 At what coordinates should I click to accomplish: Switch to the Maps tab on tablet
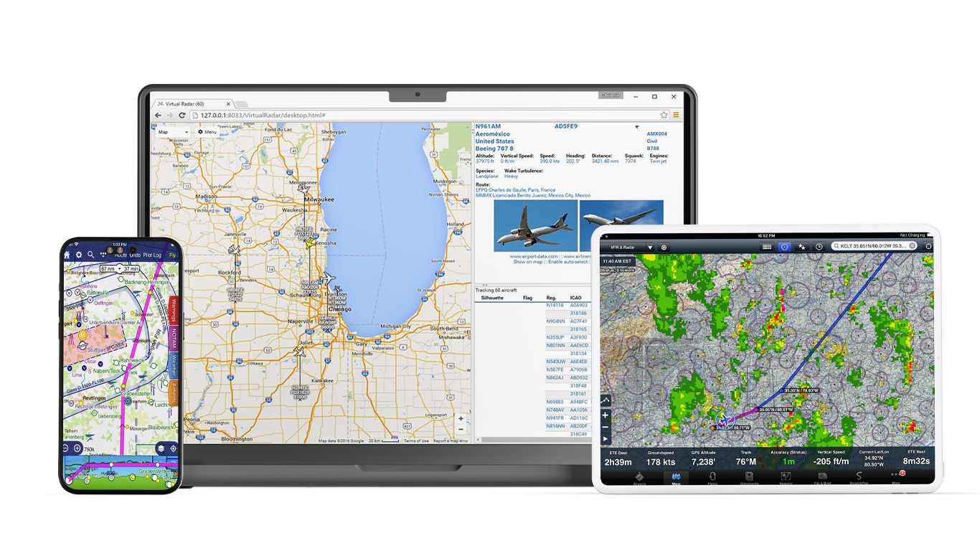(x=676, y=479)
